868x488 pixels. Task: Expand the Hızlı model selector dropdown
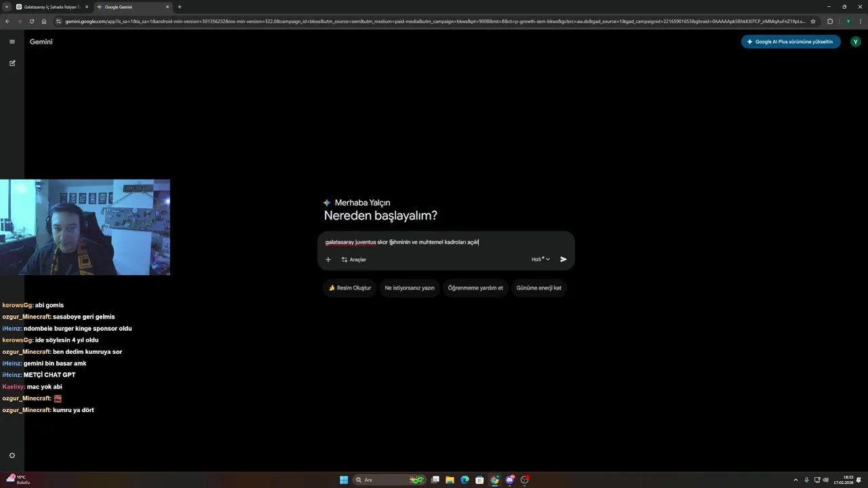click(x=540, y=260)
